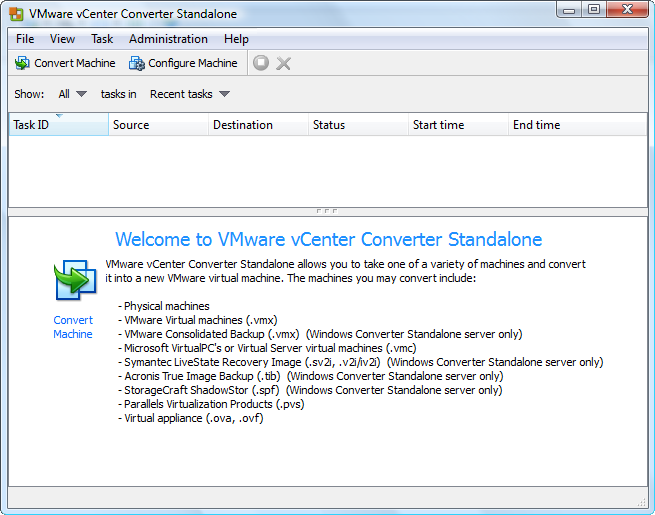Viewport: 655px width, 515px height.
Task: Click the Convert Machine toolbar icon
Action: tap(22, 63)
